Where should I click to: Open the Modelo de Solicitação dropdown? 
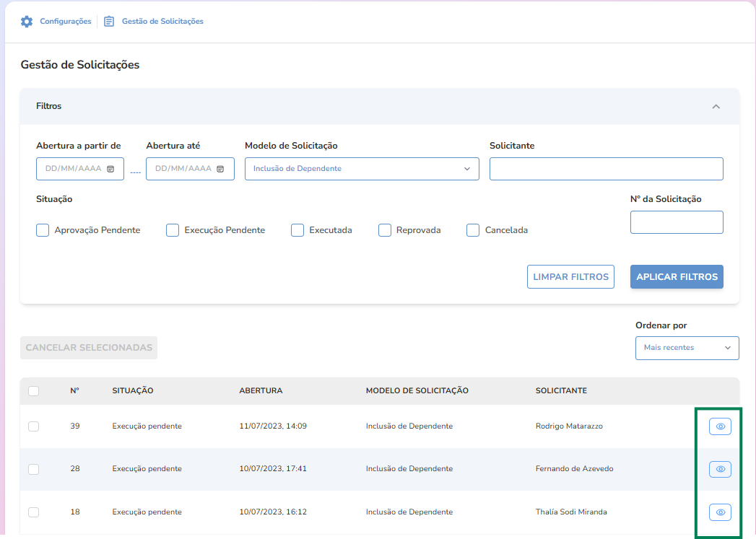click(x=362, y=169)
